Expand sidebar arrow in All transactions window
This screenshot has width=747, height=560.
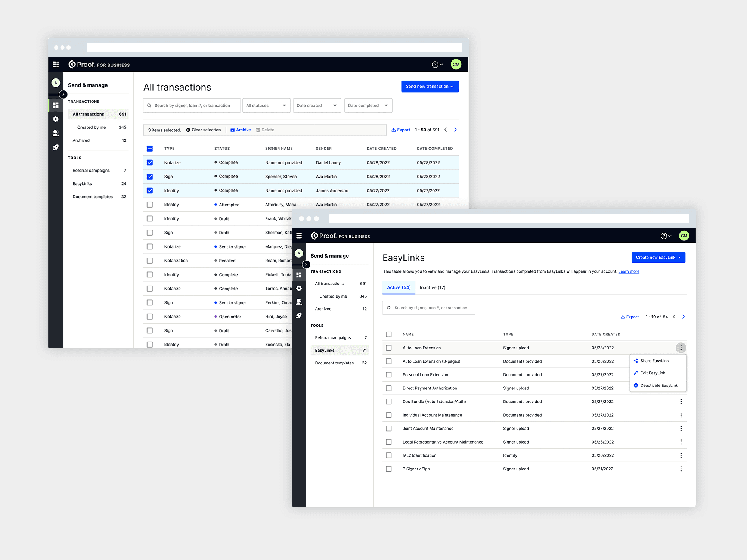(63, 94)
